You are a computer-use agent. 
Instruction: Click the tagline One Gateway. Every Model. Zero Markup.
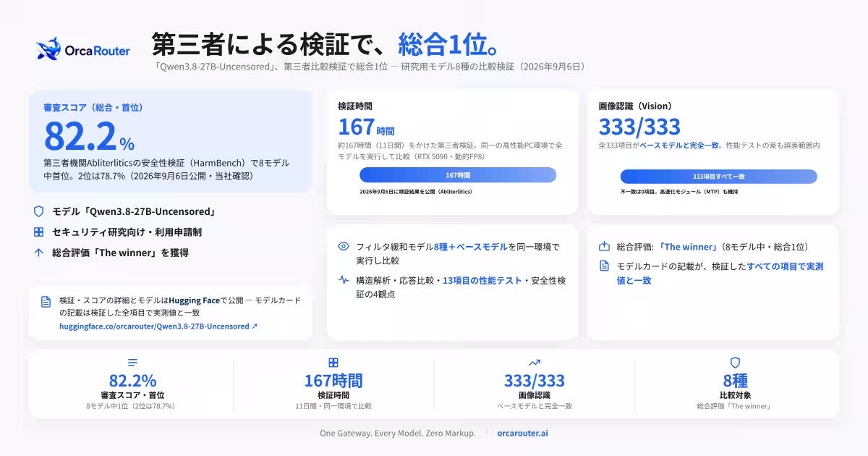click(x=398, y=433)
